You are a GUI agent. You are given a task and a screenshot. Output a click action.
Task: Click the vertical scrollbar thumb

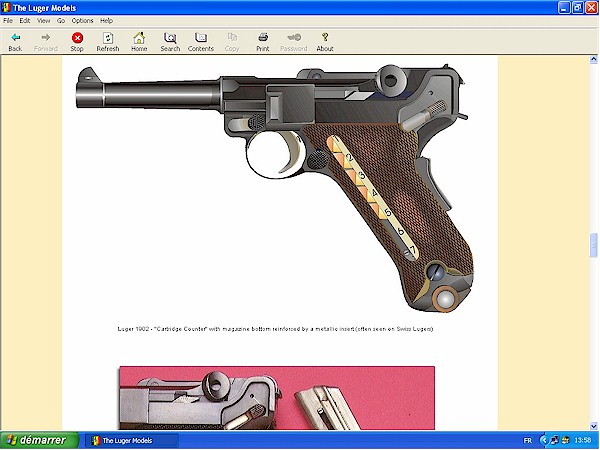click(x=593, y=245)
